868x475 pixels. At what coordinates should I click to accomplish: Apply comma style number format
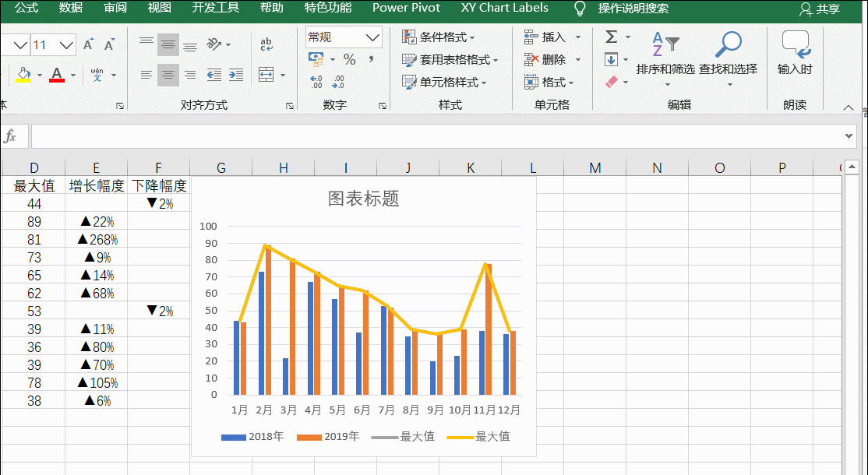click(x=371, y=59)
